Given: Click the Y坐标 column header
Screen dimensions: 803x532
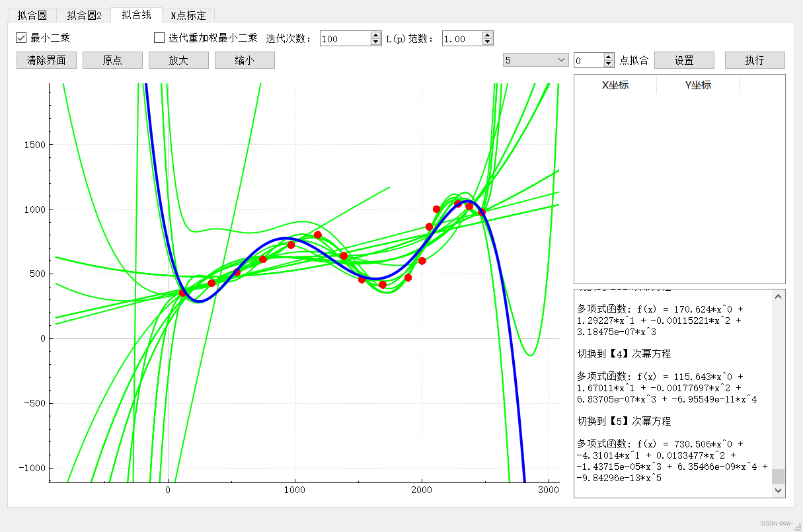Looking at the screenshot, I should coord(698,85).
